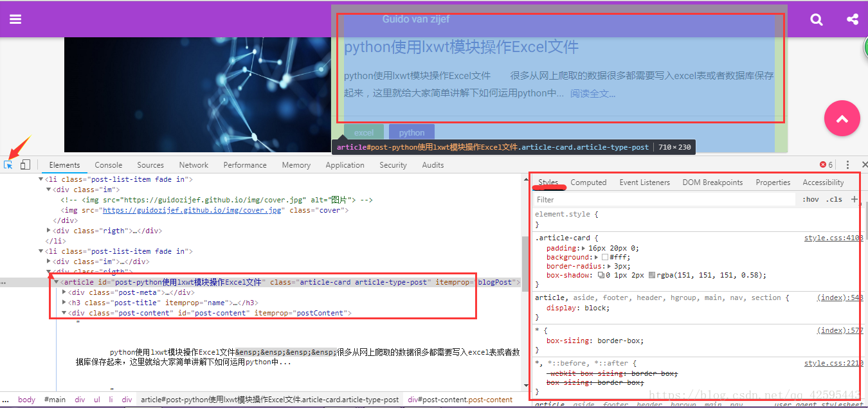This screenshot has width=868, height=408.
Task: Open the DOM Breakpoints pane tab
Action: tap(712, 182)
